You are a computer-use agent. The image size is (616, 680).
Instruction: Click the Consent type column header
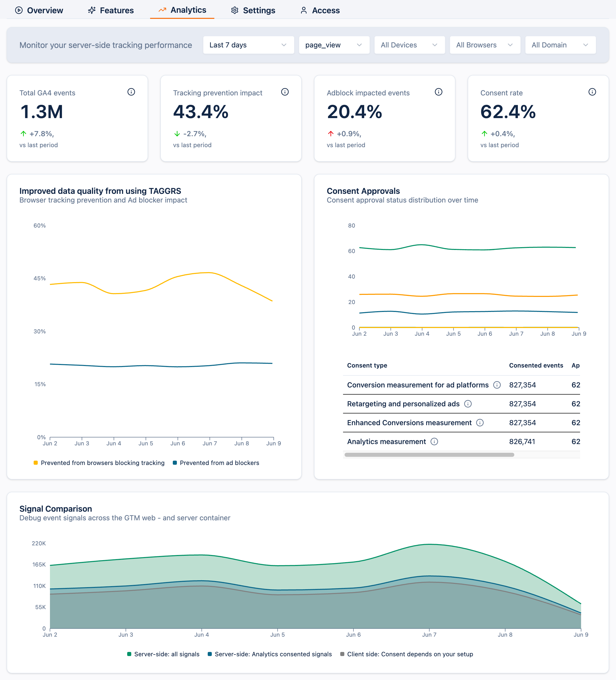(x=367, y=365)
